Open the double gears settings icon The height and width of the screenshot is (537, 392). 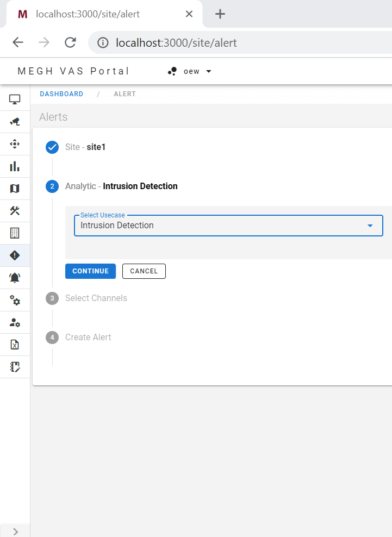pos(15,300)
